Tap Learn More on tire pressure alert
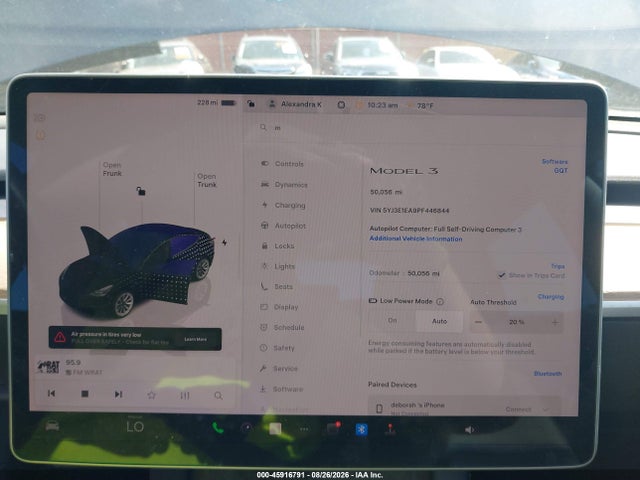 (196, 339)
